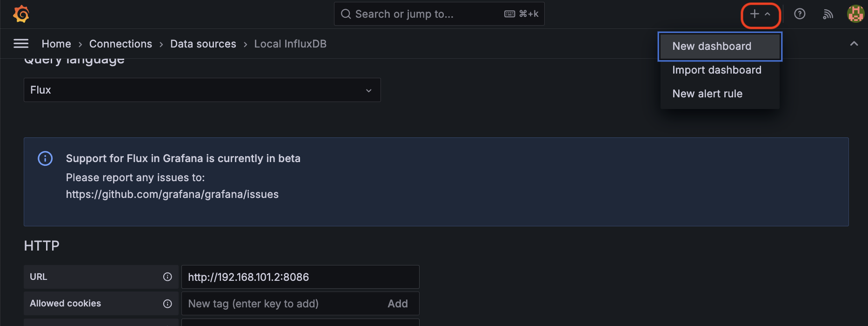Image resolution: width=868 pixels, height=326 pixels.
Task: Click the URL field info icon
Action: click(x=167, y=277)
